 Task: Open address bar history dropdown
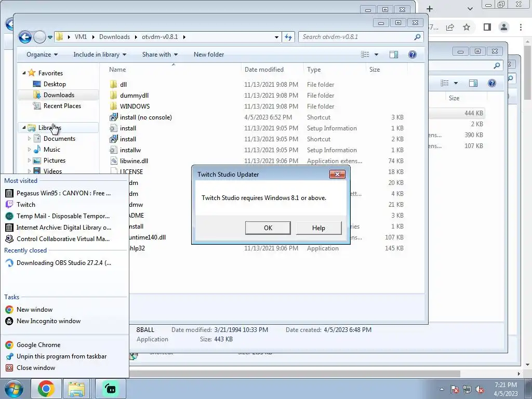click(x=276, y=37)
